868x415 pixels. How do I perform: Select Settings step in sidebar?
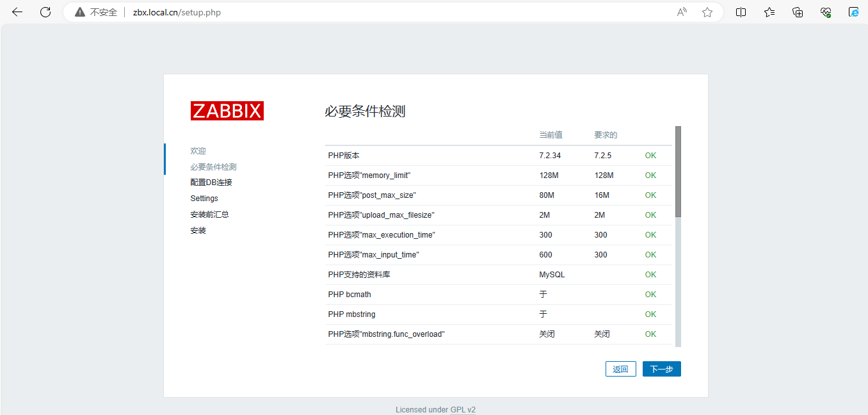(x=204, y=199)
